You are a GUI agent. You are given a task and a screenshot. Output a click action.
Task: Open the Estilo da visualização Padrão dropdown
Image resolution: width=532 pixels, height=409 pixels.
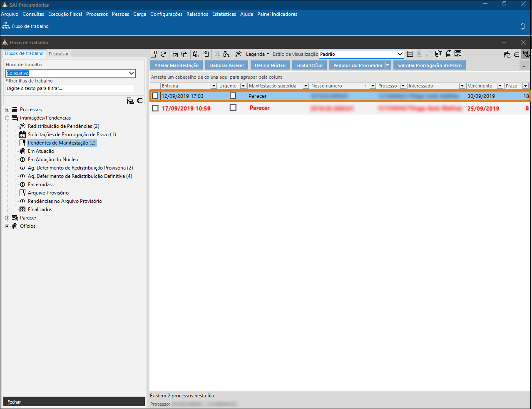(400, 54)
